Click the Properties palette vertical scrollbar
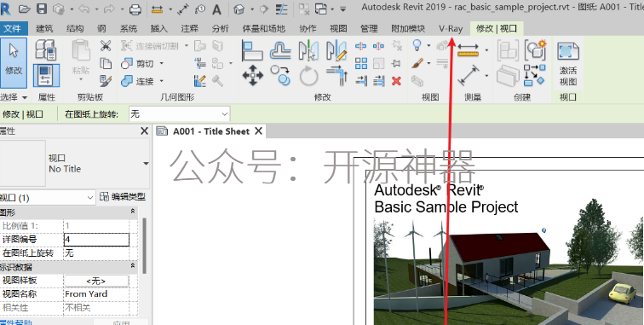This screenshot has height=325, width=644. [145, 246]
